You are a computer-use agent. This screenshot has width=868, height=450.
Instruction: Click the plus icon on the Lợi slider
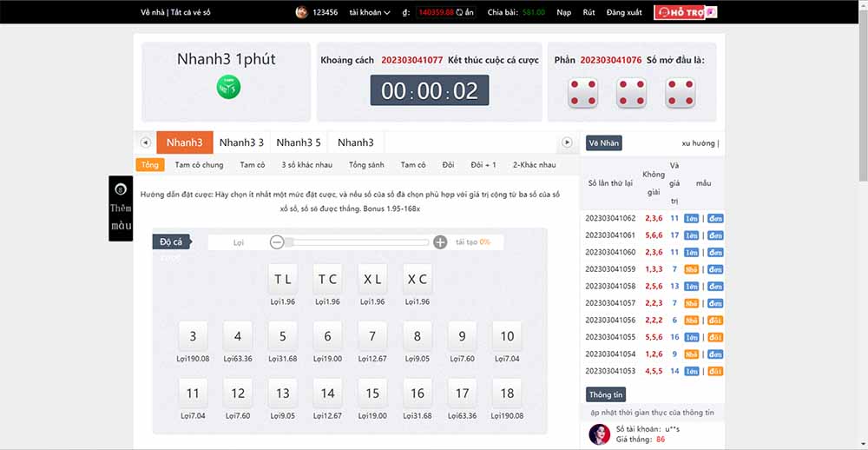[440, 242]
